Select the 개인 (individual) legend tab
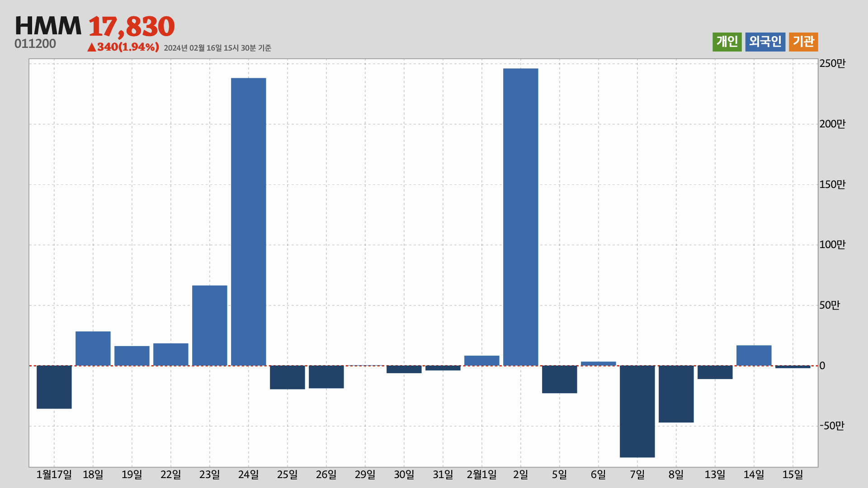Image resolution: width=868 pixels, height=488 pixels. (727, 42)
